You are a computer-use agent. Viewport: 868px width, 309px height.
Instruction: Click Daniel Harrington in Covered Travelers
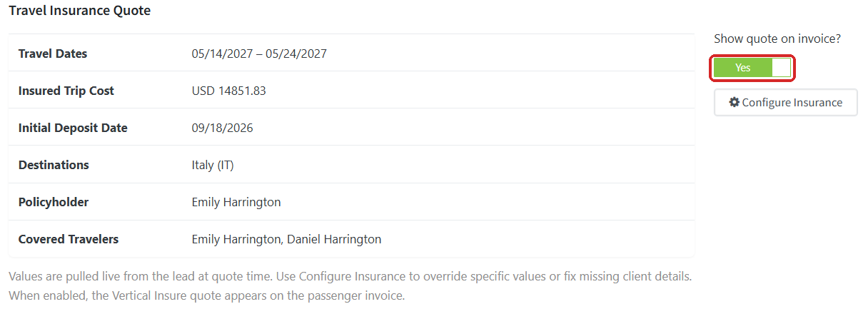tap(334, 239)
